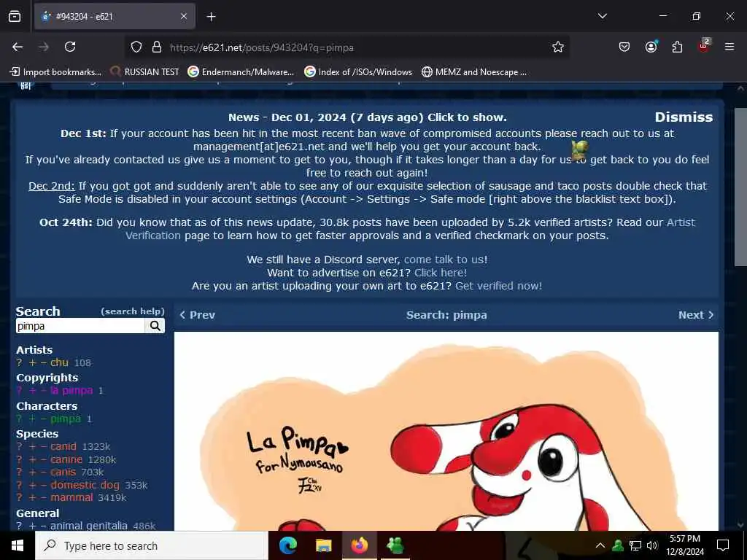Image resolution: width=747 pixels, height=560 pixels.
Task: Open the Index of /ISOs/Windows bookmark
Action: pos(358,72)
